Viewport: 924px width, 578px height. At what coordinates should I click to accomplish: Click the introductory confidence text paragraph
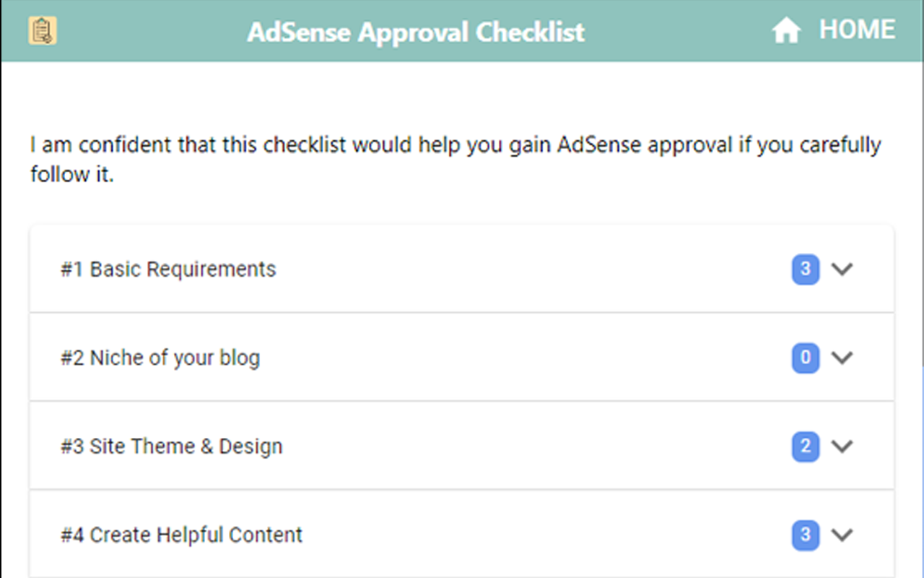tap(455, 159)
